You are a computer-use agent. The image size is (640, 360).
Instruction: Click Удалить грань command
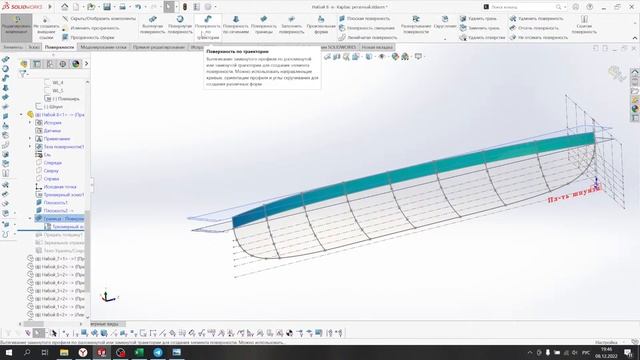coord(479,18)
